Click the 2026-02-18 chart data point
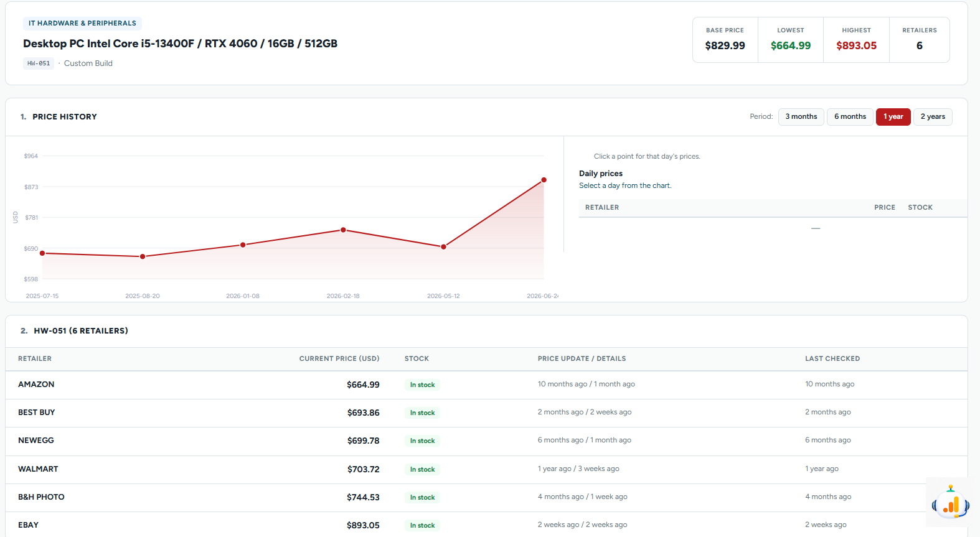The image size is (980, 537). click(x=343, y=230)
